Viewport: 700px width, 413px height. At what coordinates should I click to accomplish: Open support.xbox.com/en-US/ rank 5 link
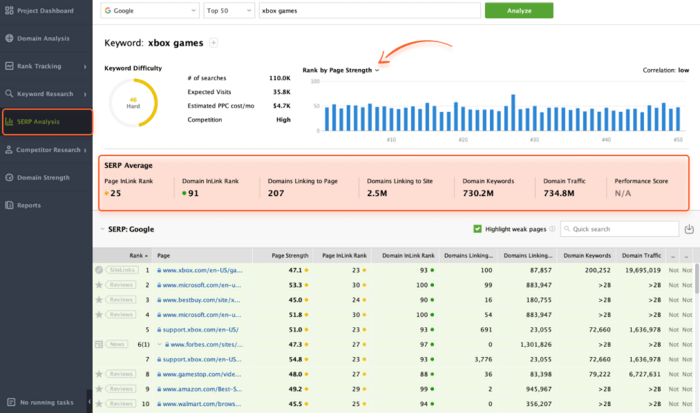pos(200,330)
